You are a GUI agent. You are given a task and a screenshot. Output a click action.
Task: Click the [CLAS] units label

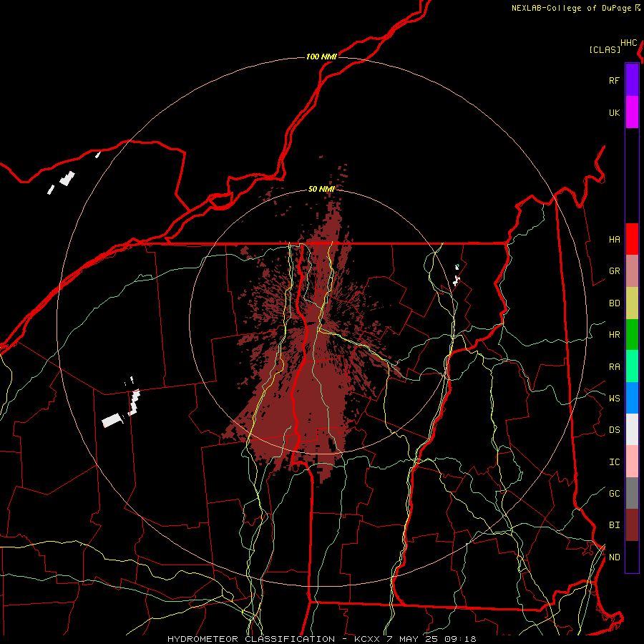pos(605,49)
